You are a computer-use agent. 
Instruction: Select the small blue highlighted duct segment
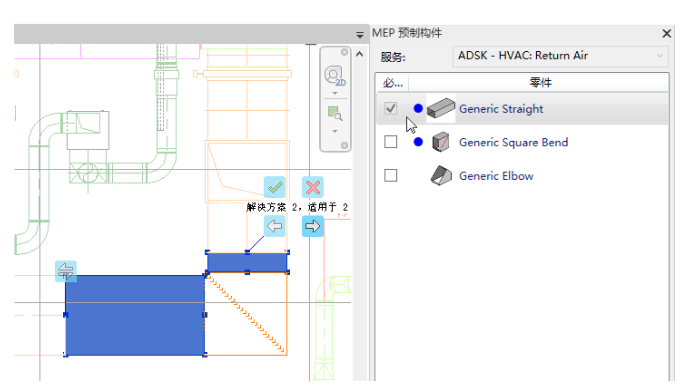(247, 262)
